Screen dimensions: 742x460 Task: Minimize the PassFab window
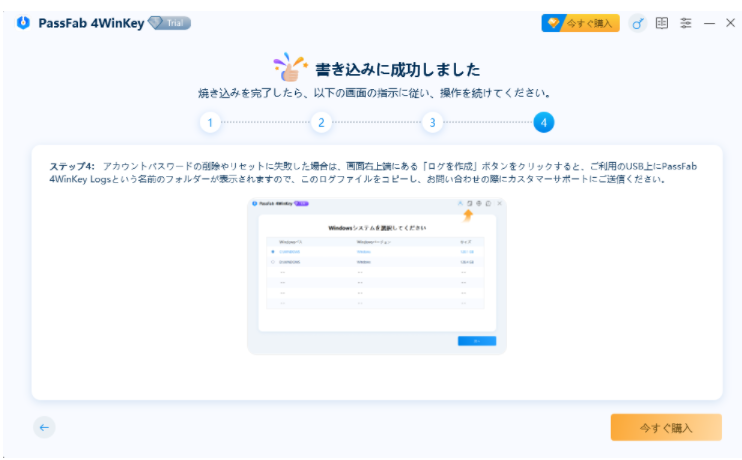pos(709,23)
